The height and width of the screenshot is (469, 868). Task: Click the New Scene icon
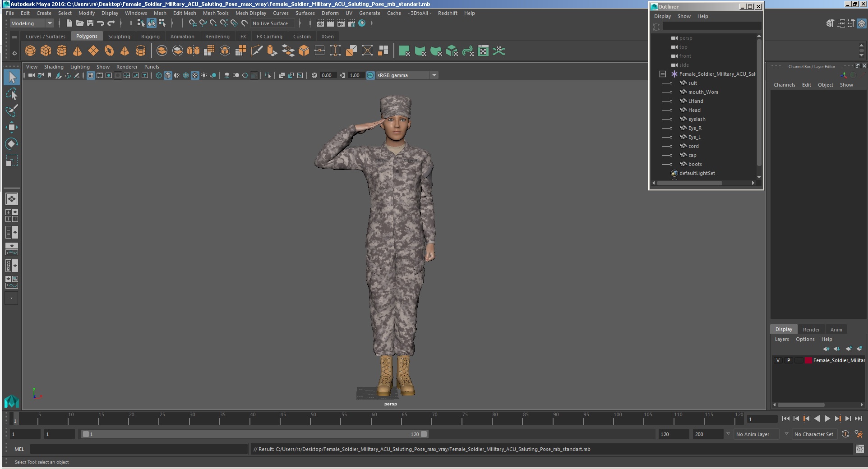69,23
